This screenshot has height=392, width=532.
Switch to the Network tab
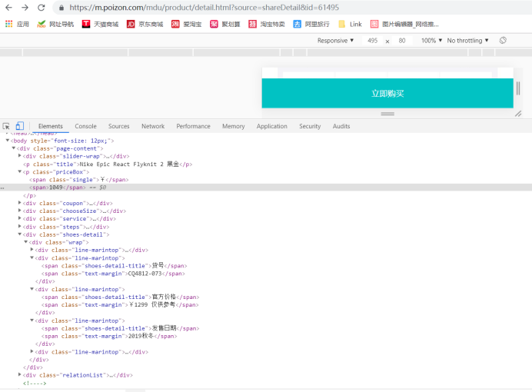[x=153, y=126]
